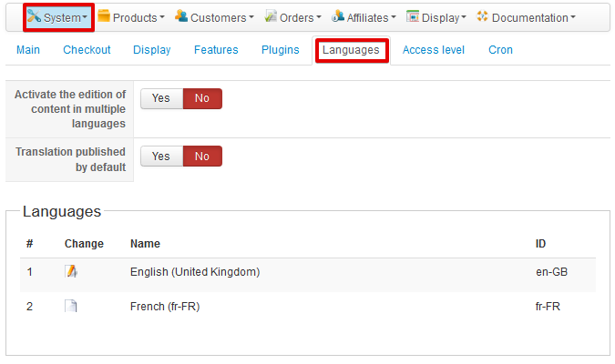Edit English (United Kingdom) language pencil icon
The width and height of the screenshot is (615, 364).
coord(71,271)
